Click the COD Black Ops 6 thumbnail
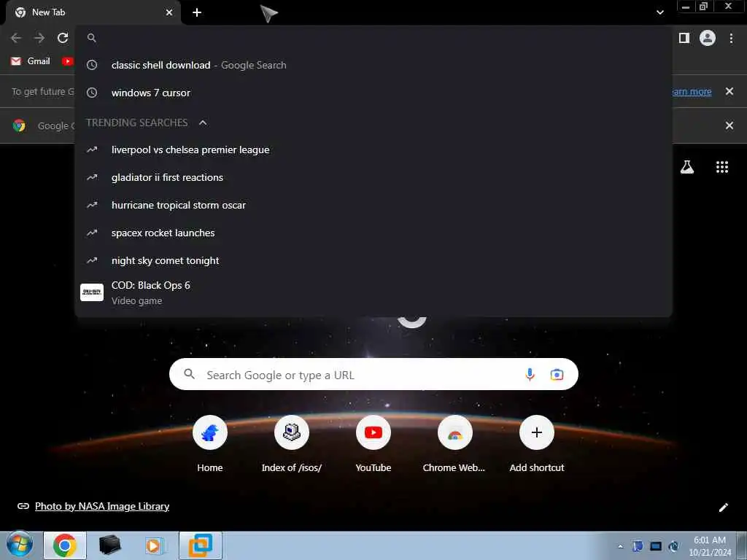 click(92, 292)
